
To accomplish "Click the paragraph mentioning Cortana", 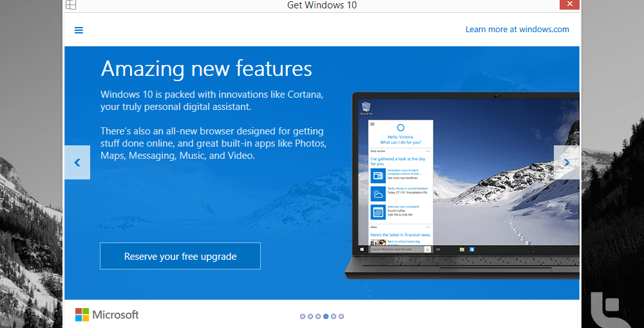I will click(x=212, y=101).
